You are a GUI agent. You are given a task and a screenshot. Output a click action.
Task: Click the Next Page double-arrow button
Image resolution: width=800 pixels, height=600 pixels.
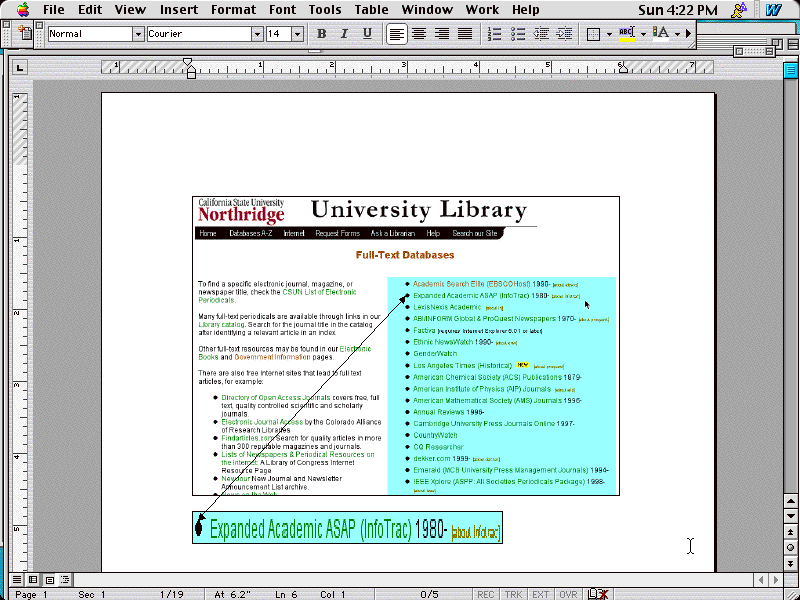[x=790, y=563]
